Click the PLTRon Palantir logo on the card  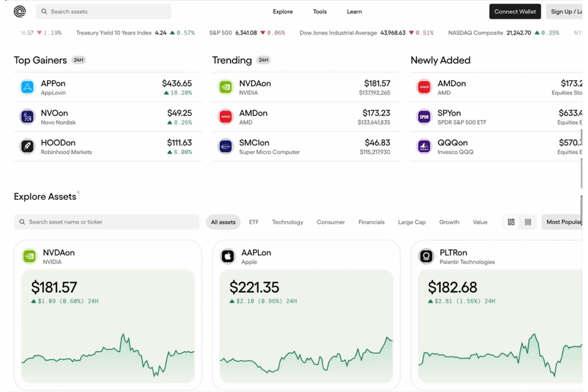point(426,257)
